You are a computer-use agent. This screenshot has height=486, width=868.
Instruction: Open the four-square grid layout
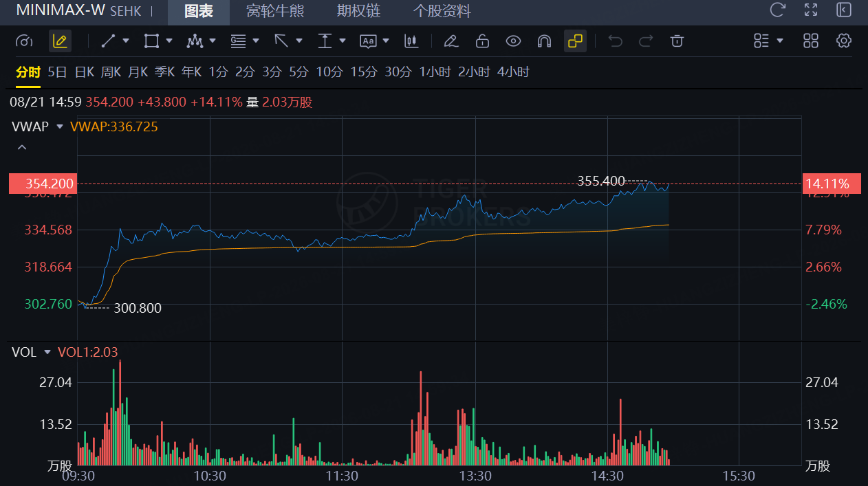811,41
